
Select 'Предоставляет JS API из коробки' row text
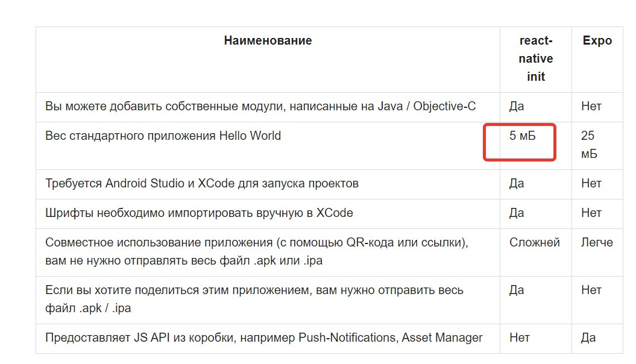coord(263,337)
